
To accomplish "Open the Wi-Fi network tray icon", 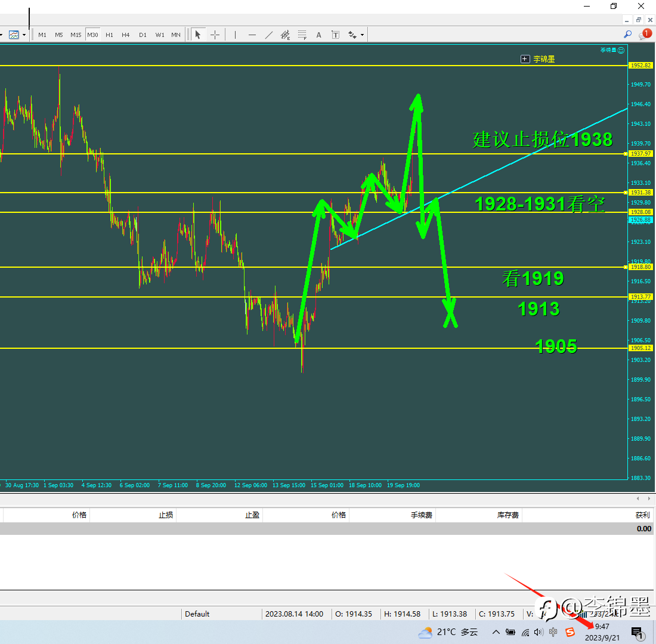I will (525, 632).
